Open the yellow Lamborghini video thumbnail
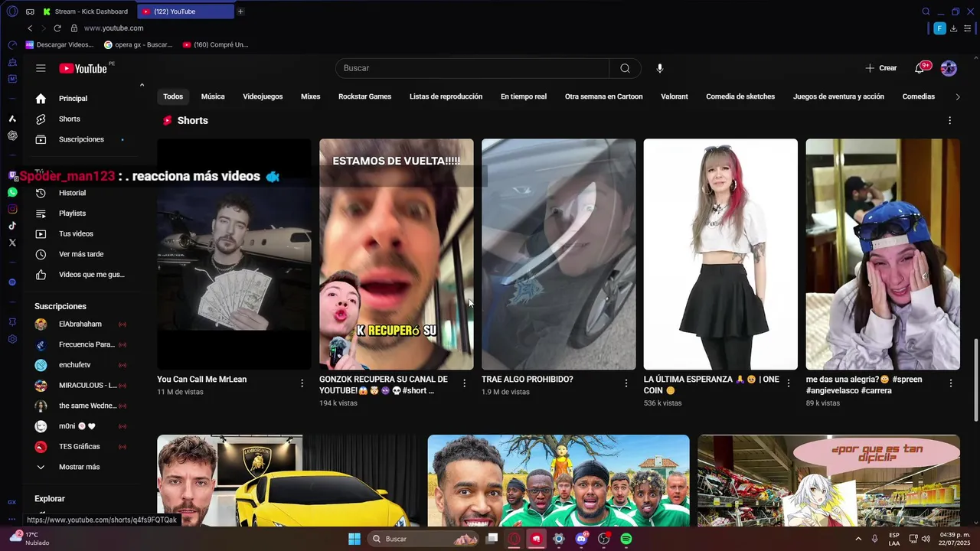This screenshot has width=980, height=551. pyautogui.click(x=288, y=481)
